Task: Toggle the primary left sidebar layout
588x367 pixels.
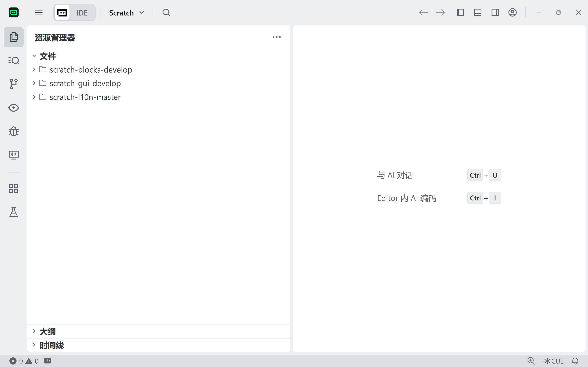Action: click(460, 13)
